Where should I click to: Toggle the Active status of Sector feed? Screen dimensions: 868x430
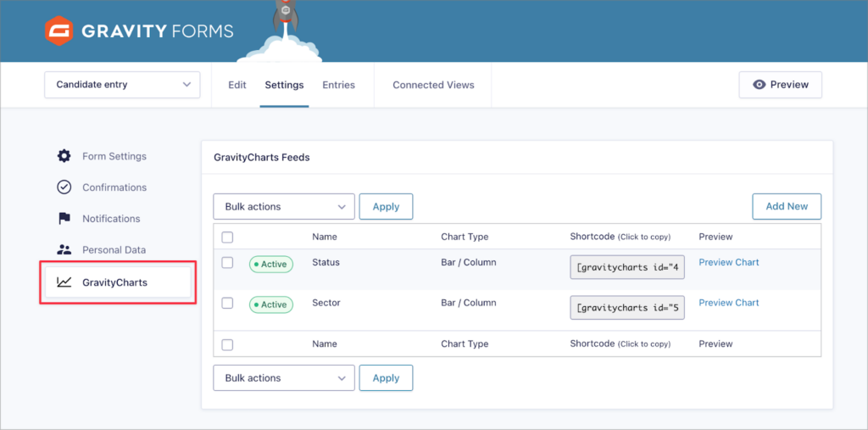tap(270, 304)
